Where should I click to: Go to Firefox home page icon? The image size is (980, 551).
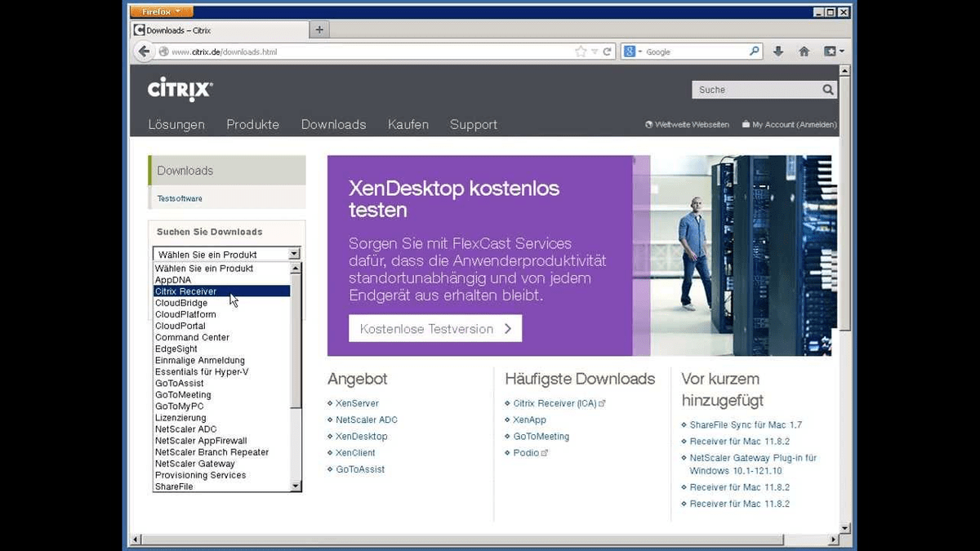[x=804, y=51]
